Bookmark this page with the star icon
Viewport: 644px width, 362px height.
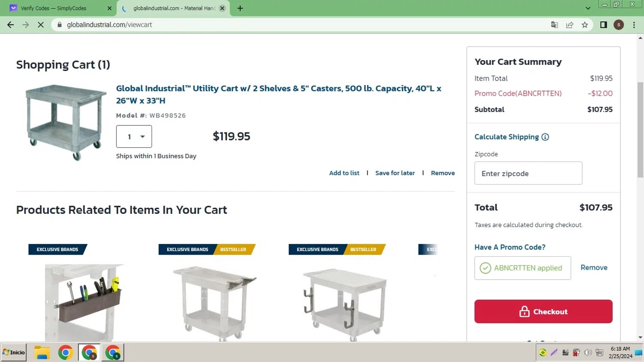(585, 25)
